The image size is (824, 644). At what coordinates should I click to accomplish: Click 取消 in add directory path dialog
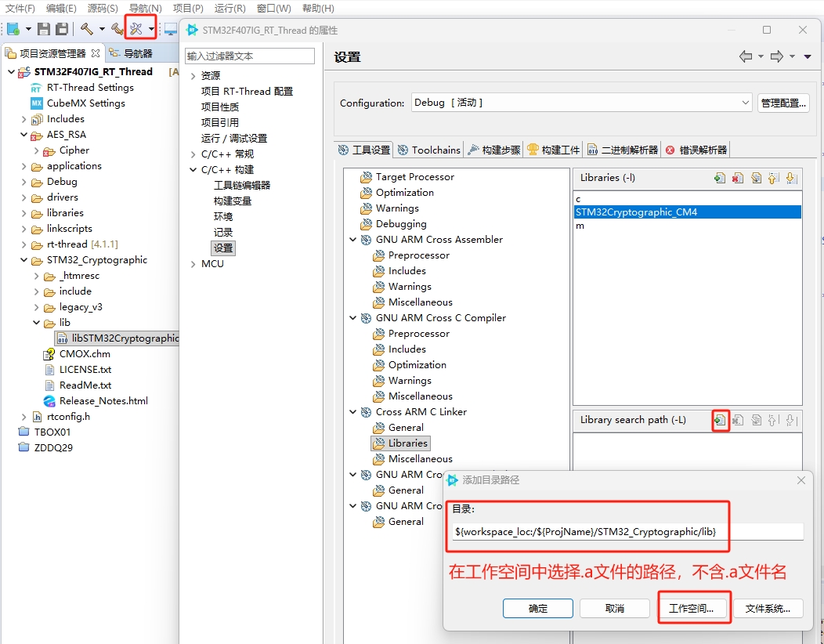(614, 608)
